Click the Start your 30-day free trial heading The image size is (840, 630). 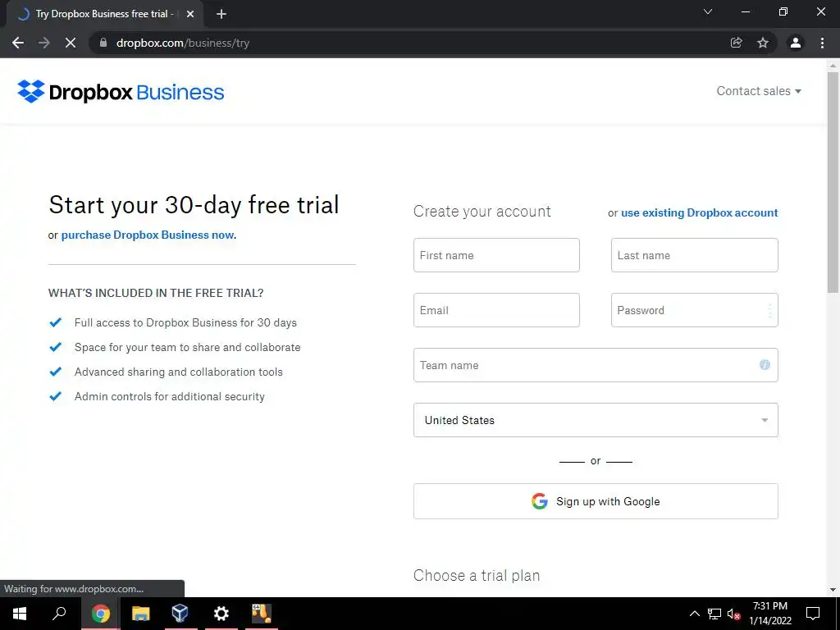[194, 205]
